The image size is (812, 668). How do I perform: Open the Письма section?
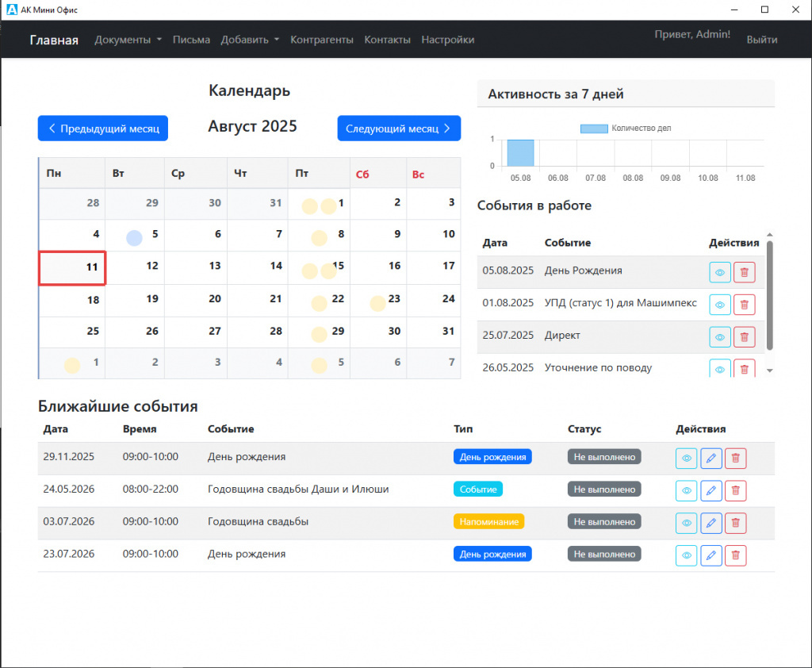click(191, 40)
